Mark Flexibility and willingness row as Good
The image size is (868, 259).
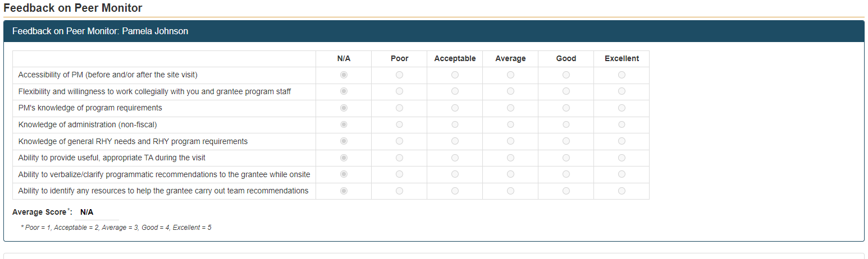(566, 91)
